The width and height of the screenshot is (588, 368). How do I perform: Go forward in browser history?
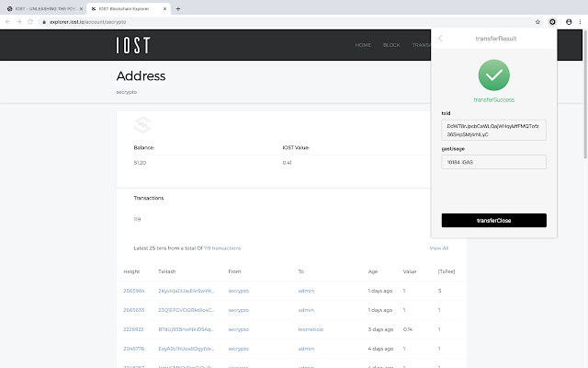19,22
